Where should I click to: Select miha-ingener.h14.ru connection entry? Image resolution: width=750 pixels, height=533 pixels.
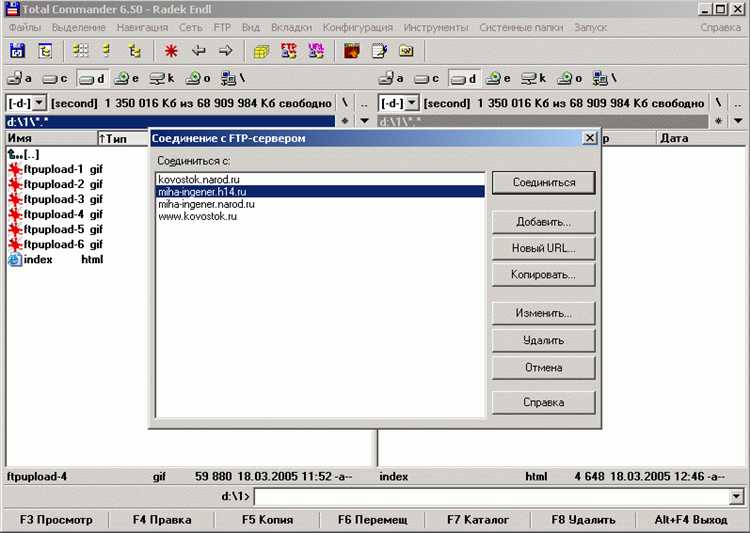(320, 192)
